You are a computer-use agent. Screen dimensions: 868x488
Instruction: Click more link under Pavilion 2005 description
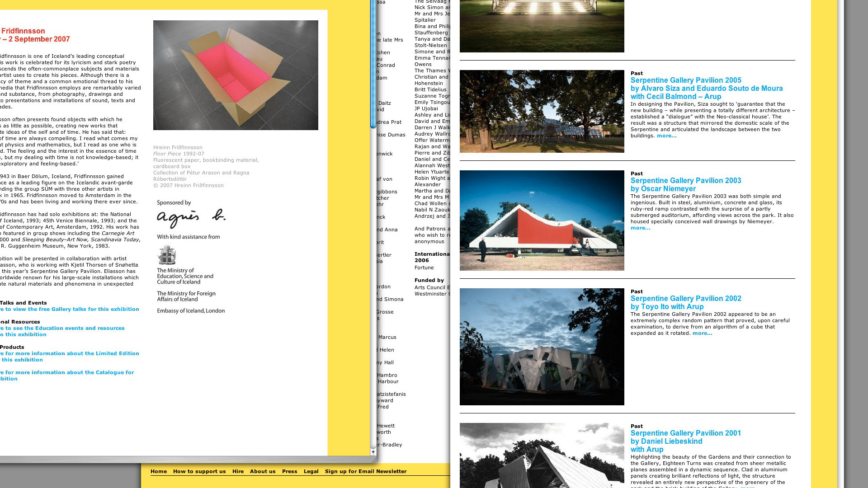[x=666, y=136]
